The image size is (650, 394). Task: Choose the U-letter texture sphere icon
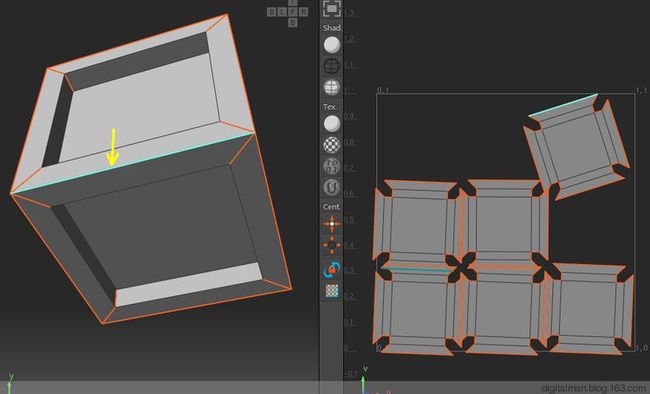[x=332, y=187]
